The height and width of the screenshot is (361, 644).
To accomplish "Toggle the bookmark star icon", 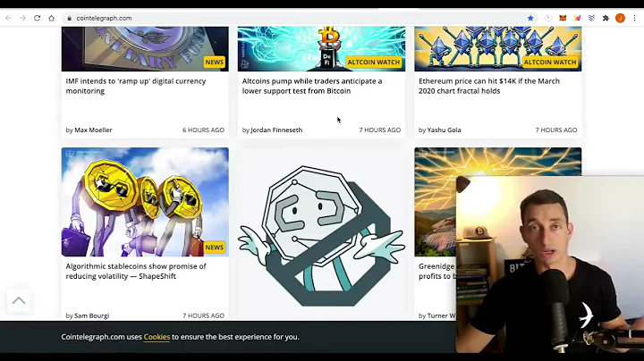I will [530, 18].
